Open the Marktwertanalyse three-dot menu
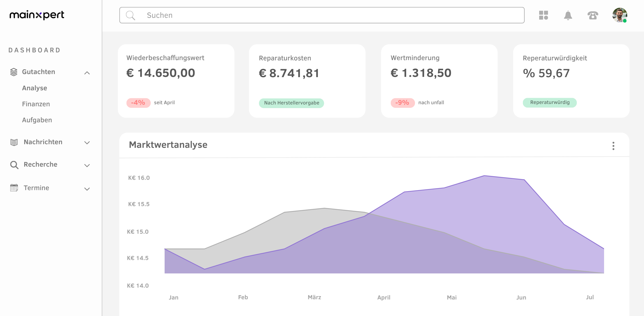This screenshot has width=644, height=316. [x=613, y=146]
